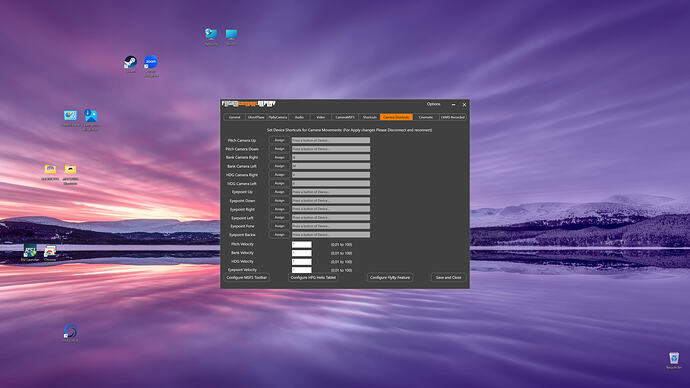Focus the Eyepoint Forw shortcut field
Image resolution: width=690 pixels, height=388 pixels.
pos(330,226)
